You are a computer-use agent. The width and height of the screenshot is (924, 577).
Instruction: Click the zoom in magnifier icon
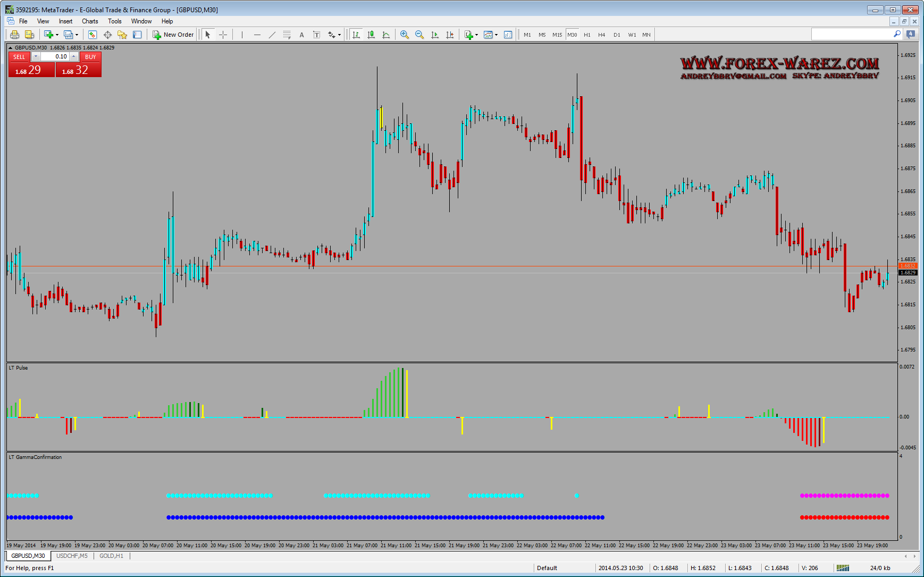[405, 35]
